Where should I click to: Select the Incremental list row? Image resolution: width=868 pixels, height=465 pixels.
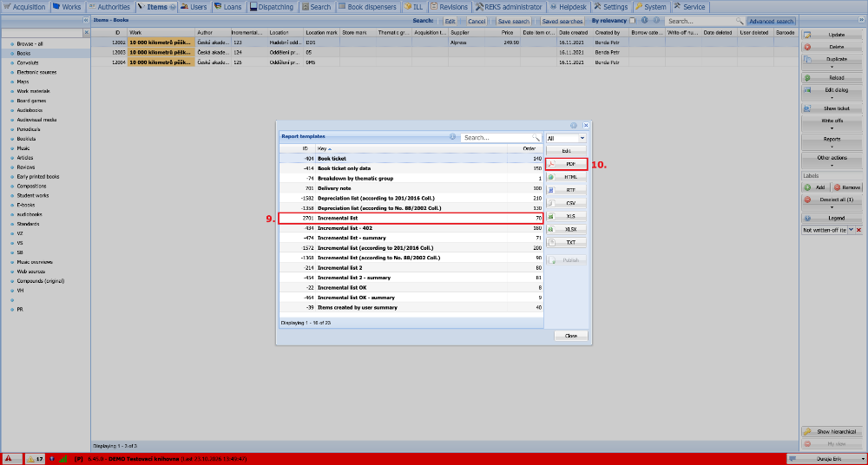click(x=411, y=218)
